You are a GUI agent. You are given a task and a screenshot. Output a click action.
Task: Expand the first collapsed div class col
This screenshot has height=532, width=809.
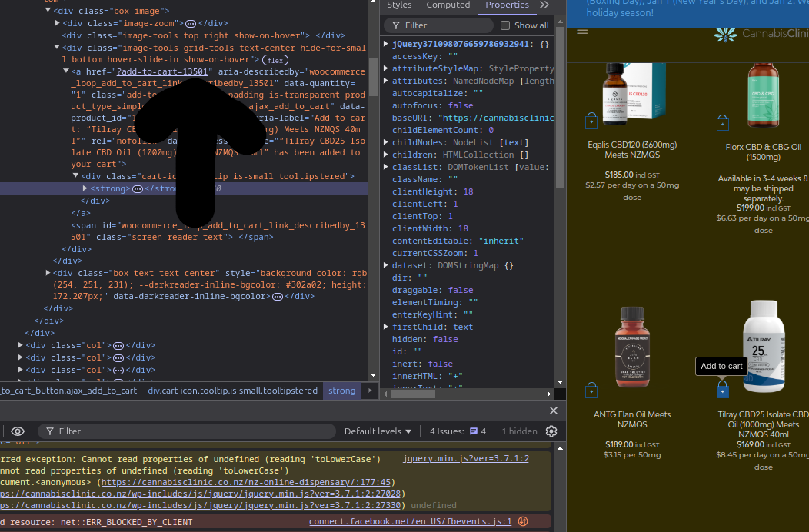20,344
